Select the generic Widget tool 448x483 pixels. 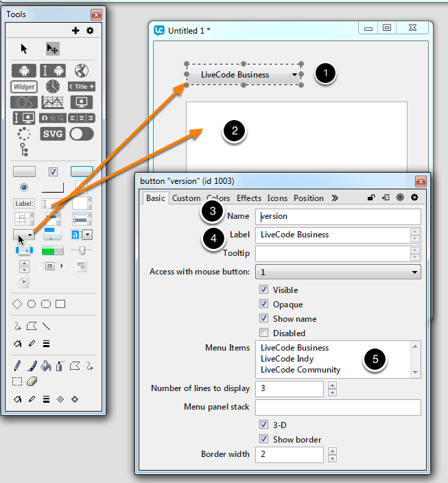coord(24,86)
